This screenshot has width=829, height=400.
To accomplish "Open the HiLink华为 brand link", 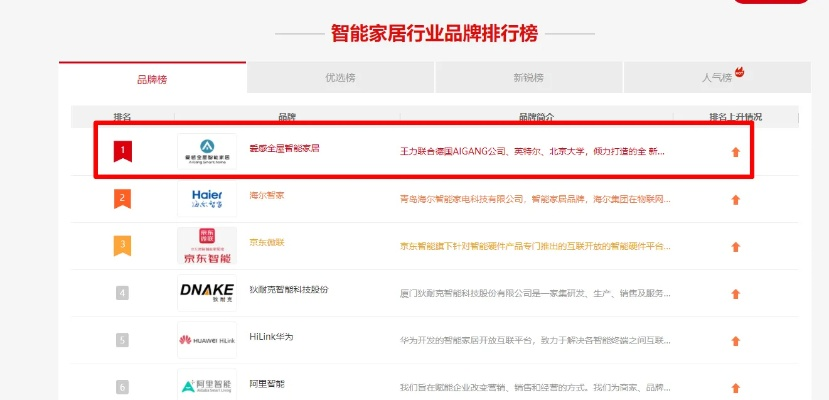I will pyautogui.click(x=271, y=337).
